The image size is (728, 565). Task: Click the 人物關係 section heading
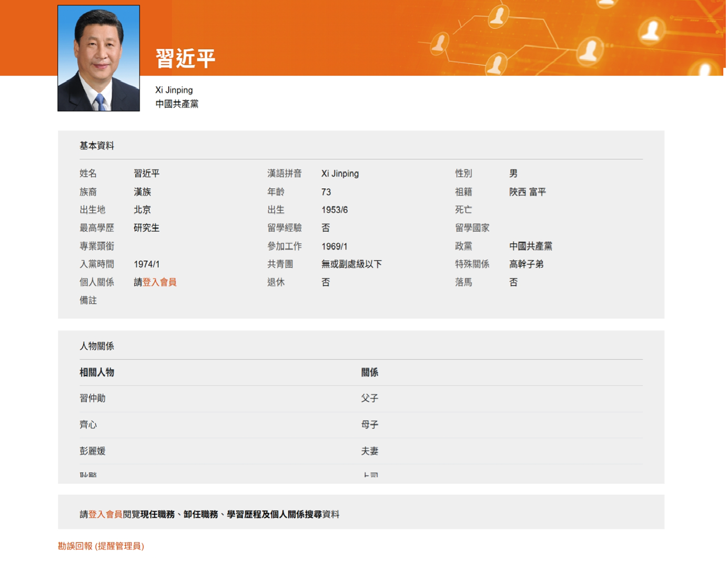pos(97,346)
